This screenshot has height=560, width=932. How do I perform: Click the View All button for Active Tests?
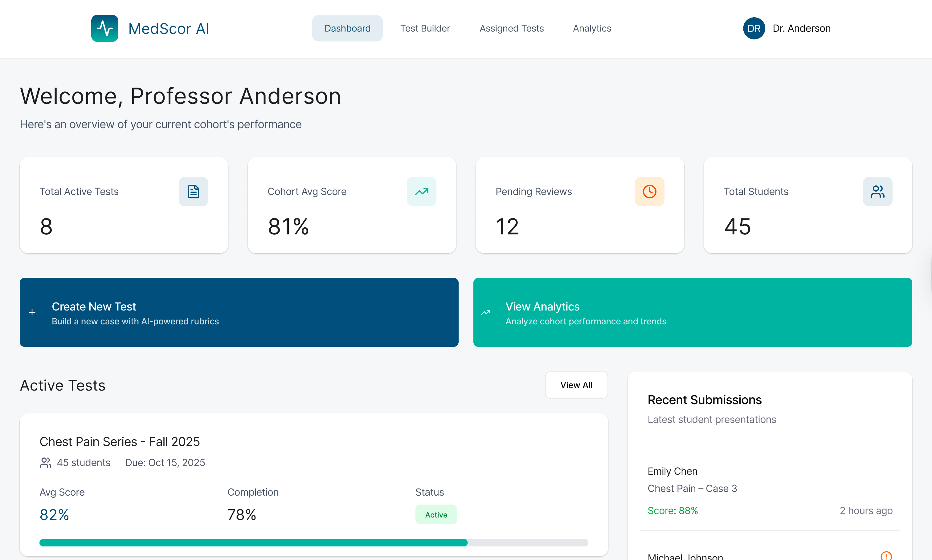click(x=576, y=385)
